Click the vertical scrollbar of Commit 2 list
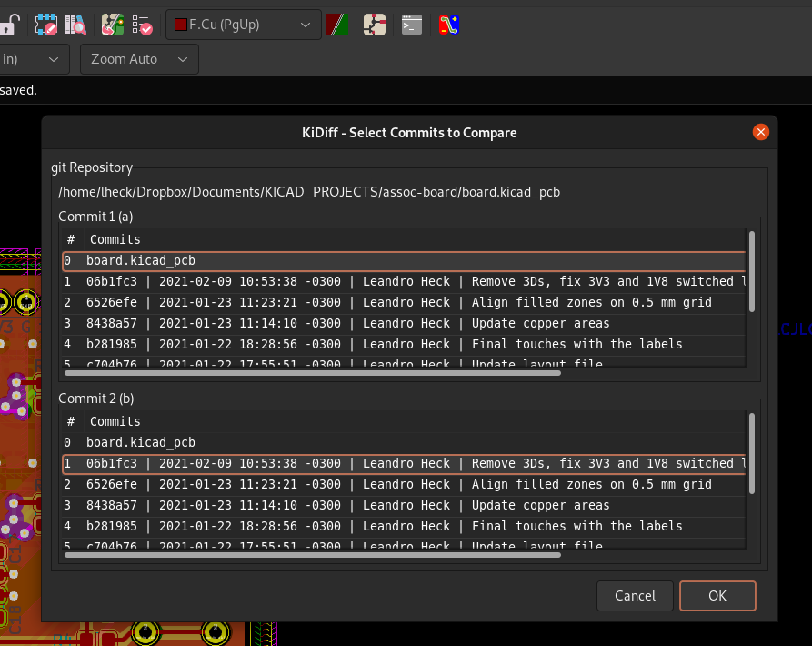Screen dimensions: 812x646 pyautogui.click(x=751, y=453)
